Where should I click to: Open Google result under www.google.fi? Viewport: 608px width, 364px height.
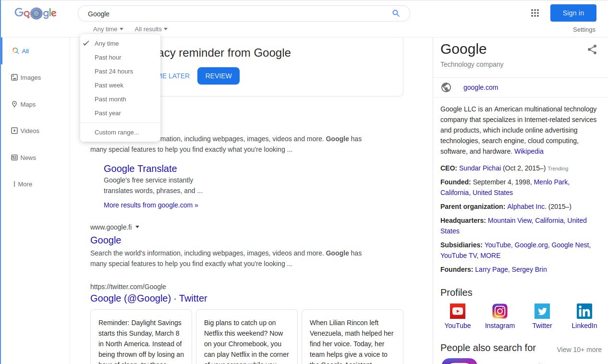(106, 240)
